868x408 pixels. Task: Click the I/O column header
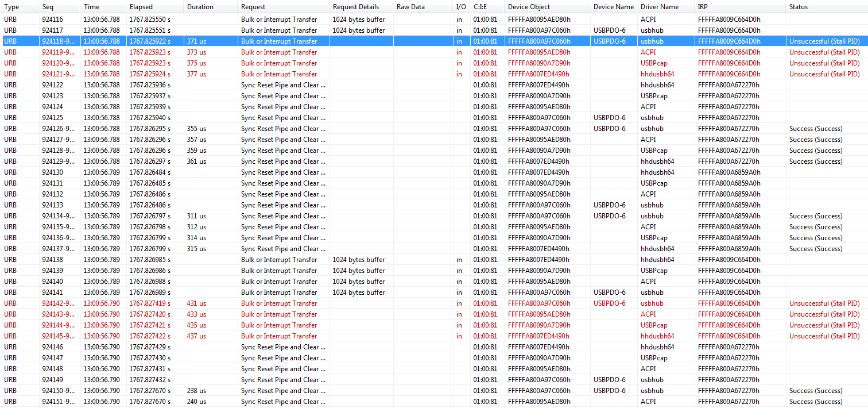coord(462,7)
